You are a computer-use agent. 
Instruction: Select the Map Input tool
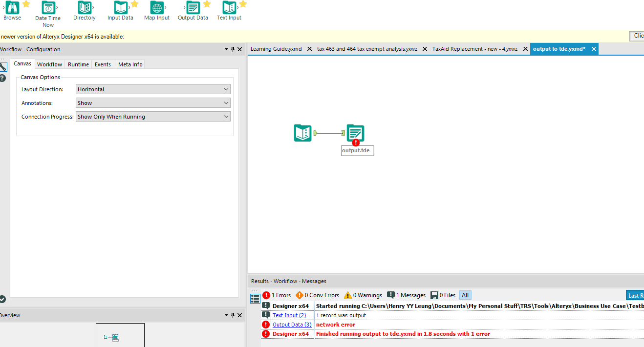click(157, 8)
